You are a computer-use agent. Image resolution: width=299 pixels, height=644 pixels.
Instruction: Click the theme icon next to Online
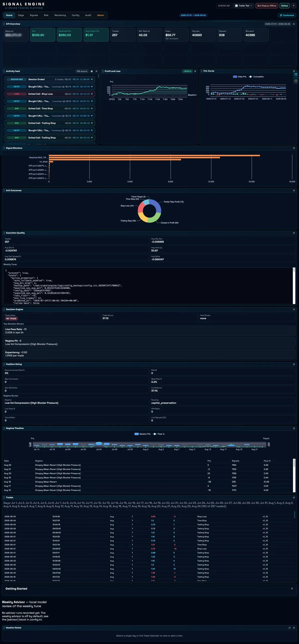pos(294,6)
